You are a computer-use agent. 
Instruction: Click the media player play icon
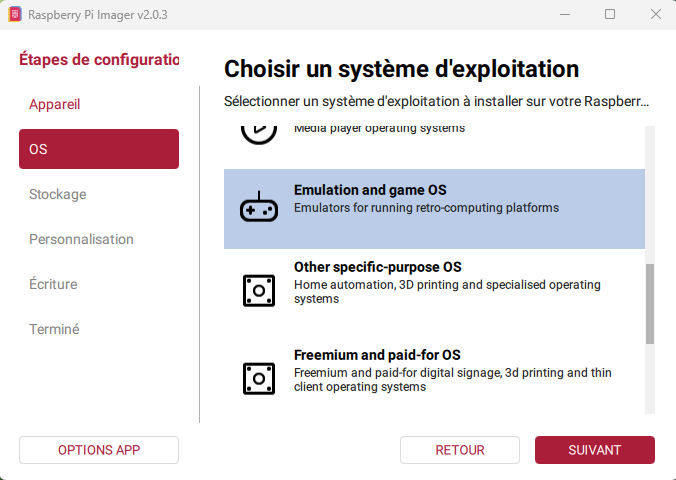259,131
